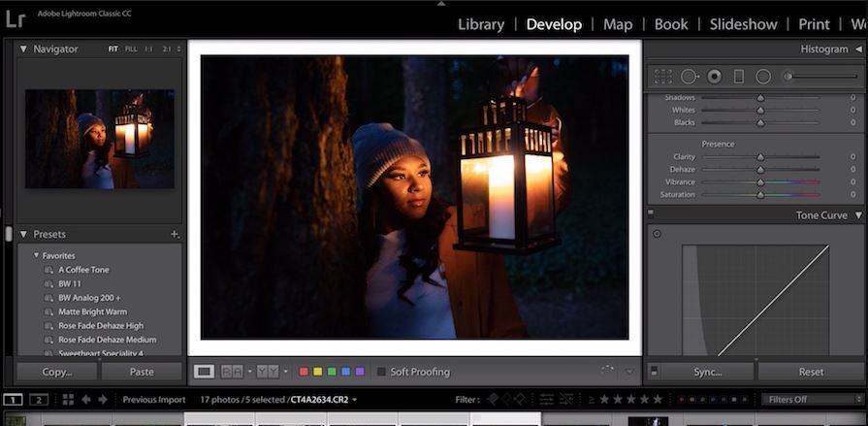Apply the A Coffee Tone preset
868x426 pixels.
(x=83, y=270)
